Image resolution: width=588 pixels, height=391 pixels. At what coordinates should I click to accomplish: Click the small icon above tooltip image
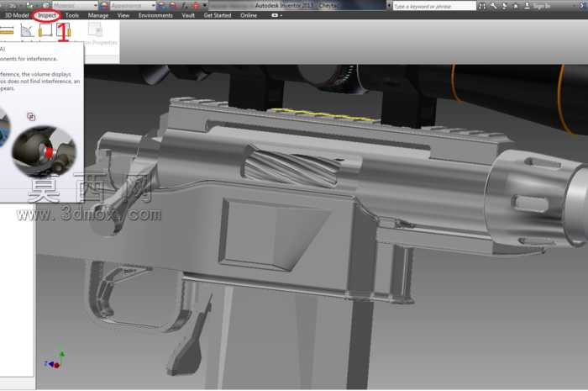click(x=31, y=117)
